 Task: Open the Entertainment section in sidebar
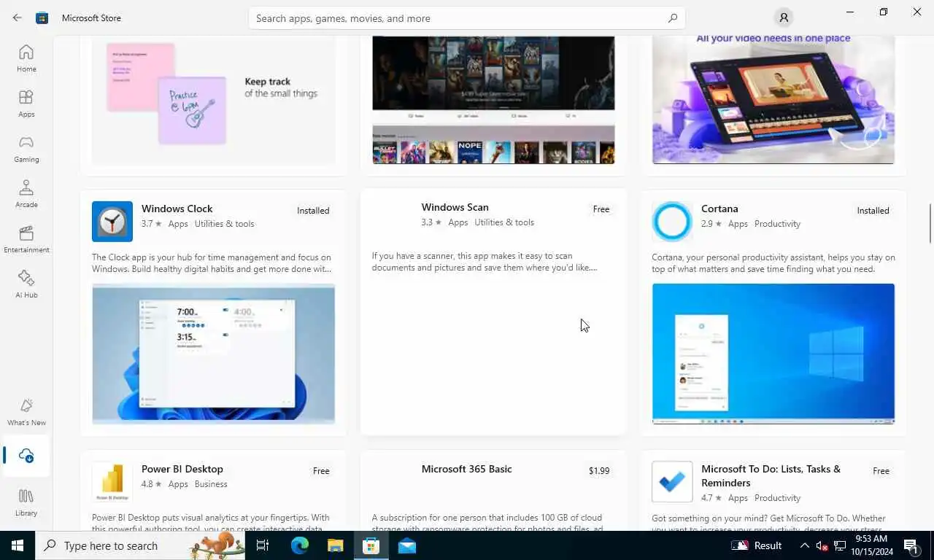click(x=26, y=239)
